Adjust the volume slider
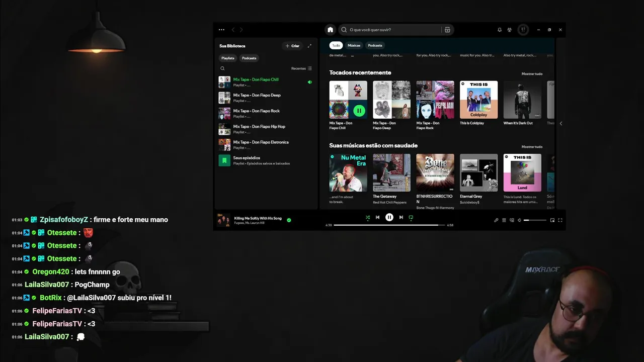 pyautogui.click(x=535, y=220)
